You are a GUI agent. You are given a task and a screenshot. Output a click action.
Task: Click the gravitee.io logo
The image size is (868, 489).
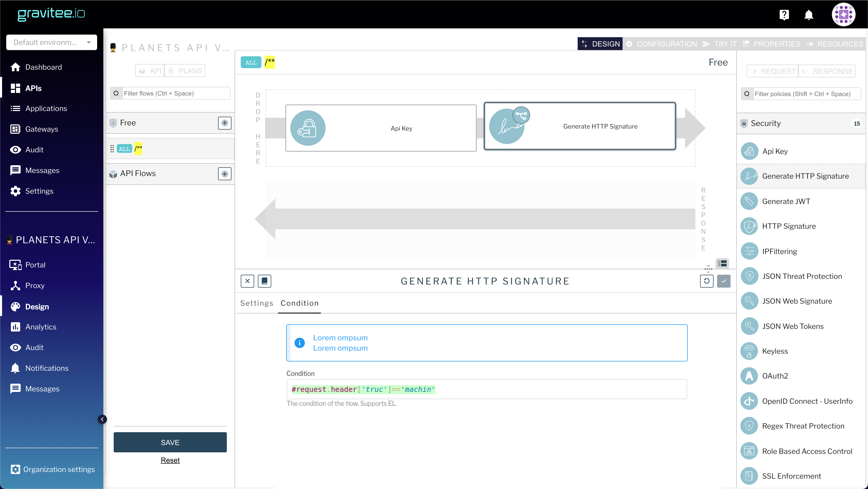pos(51,14)
